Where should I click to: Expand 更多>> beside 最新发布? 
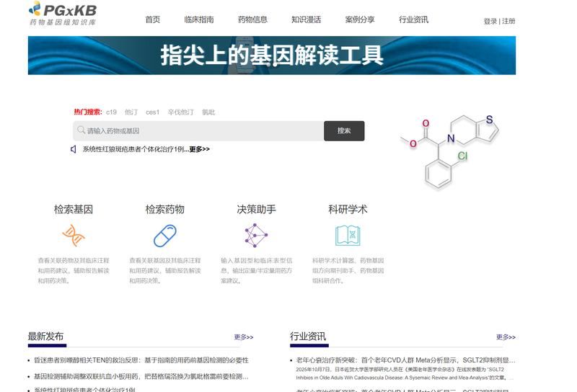click(244, 337)
